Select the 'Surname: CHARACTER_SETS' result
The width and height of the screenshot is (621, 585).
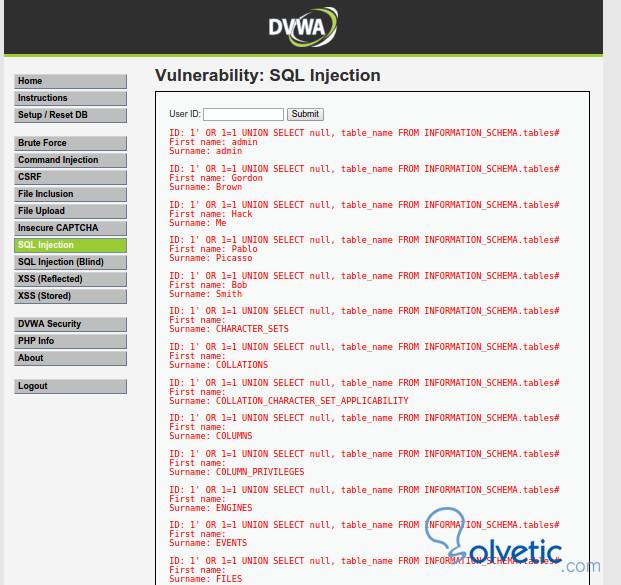pyautogui.click(x=229, y=329)
